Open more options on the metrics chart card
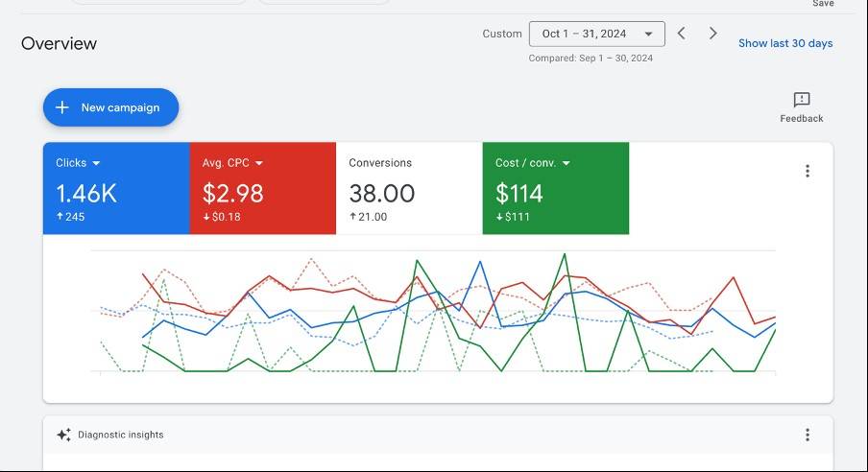Viewport: 868px width, 472px height. click(x=807, y=171)
